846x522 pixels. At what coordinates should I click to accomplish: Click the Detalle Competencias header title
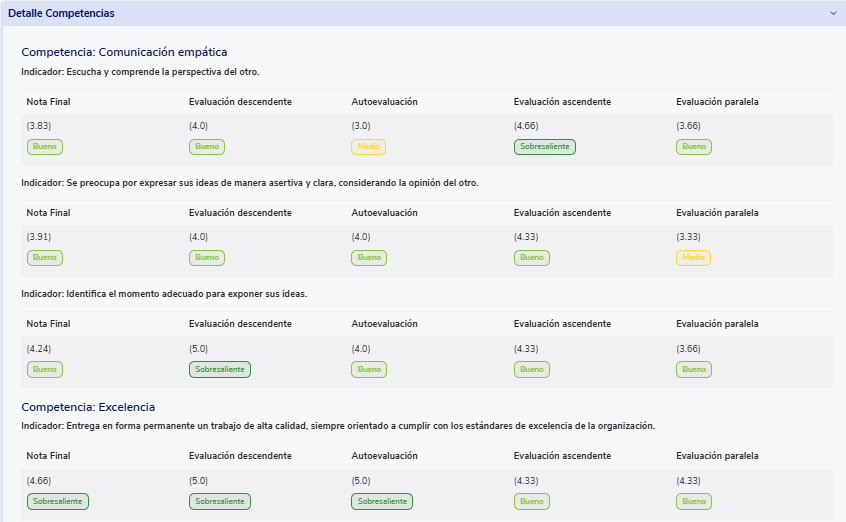61,14
